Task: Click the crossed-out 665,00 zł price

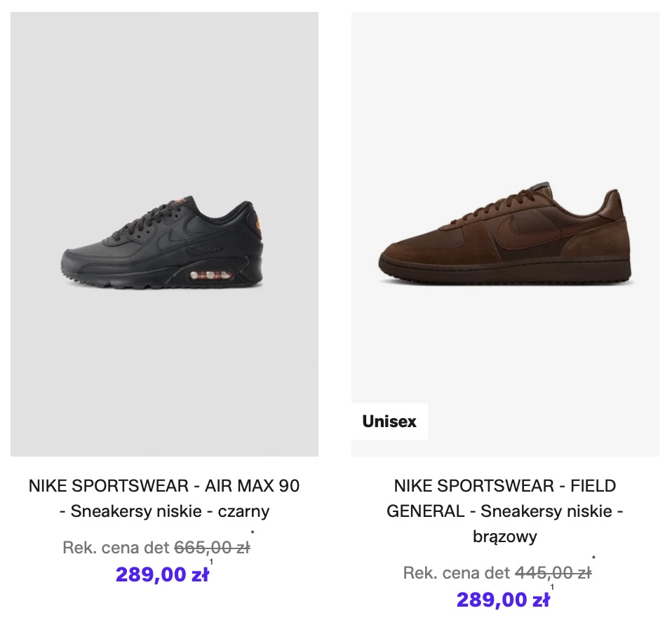Action: point(212,548)
